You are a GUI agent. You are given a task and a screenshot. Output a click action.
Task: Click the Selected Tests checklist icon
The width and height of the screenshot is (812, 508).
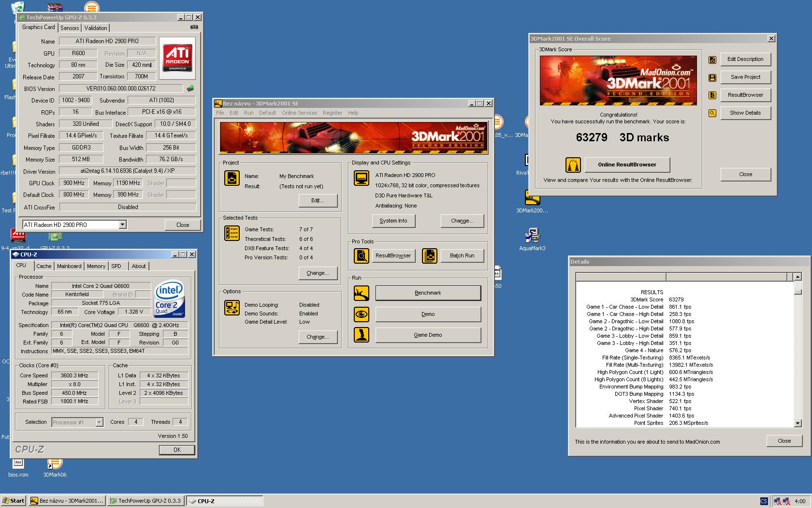[232, 233]
